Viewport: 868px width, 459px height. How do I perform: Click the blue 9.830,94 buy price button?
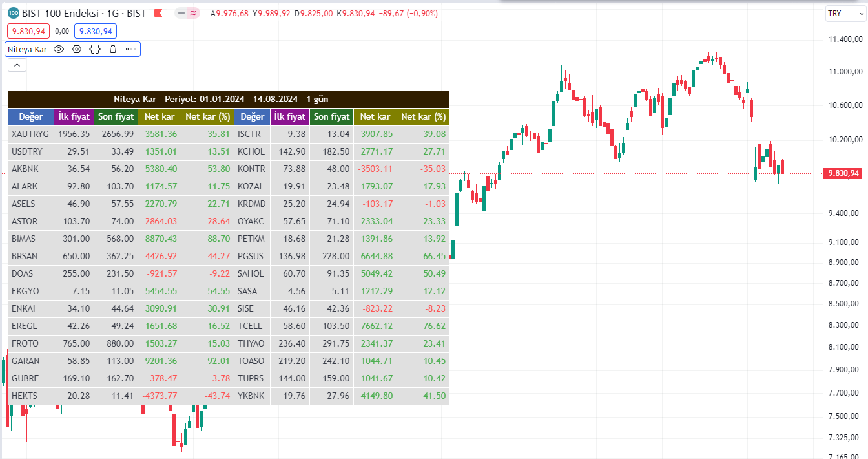(x=96, y=30)
